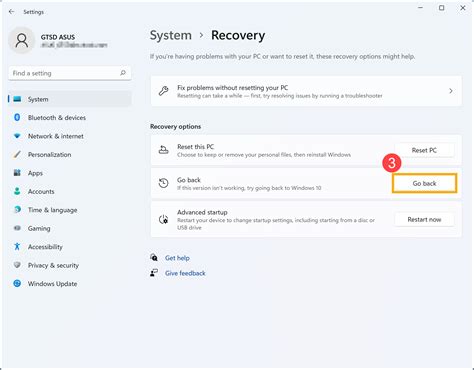Click the Windows Update icon in sidebar

click(x=17, y=283)
